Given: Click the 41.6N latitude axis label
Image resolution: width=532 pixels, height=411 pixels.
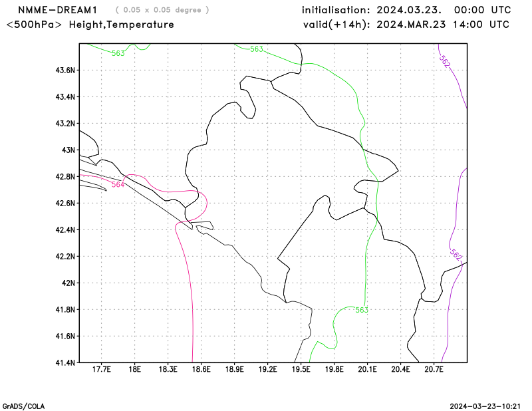Looking at the screenshot, I should tap(65, 336).
